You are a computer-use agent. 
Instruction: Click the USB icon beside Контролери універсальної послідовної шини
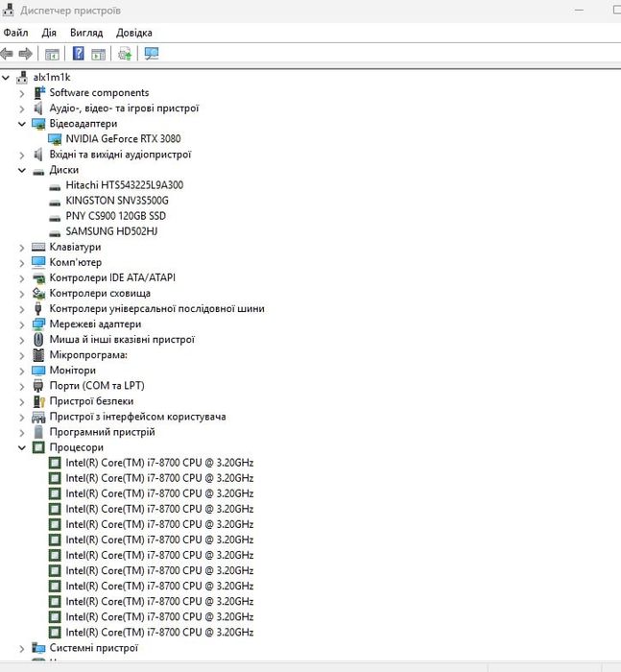point(38,308)
